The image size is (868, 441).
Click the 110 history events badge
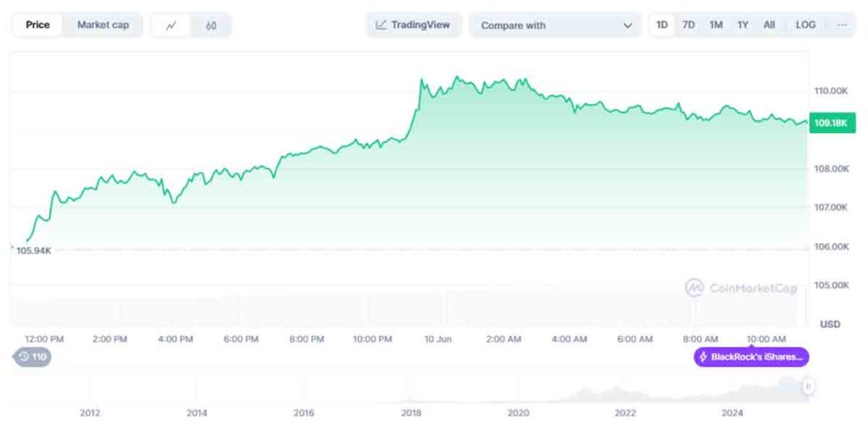point(32,357)
